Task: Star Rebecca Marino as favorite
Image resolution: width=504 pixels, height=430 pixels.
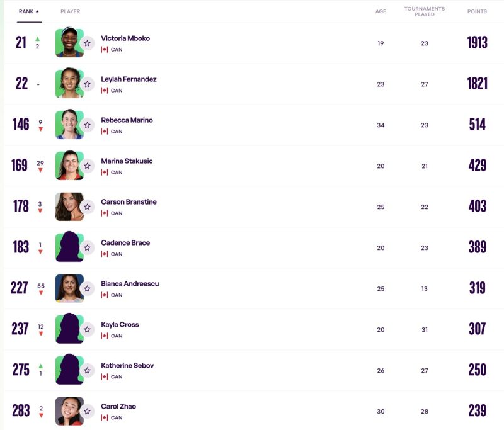Action: point(88,125)
